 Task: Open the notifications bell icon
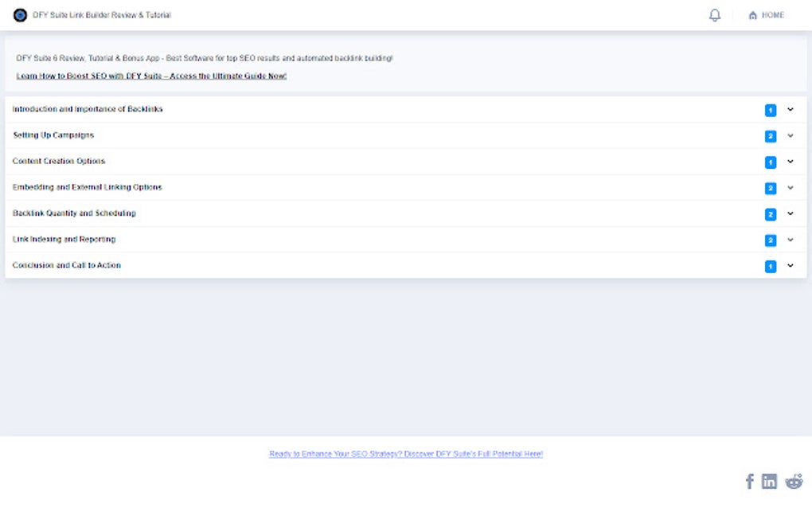[715, 15]
